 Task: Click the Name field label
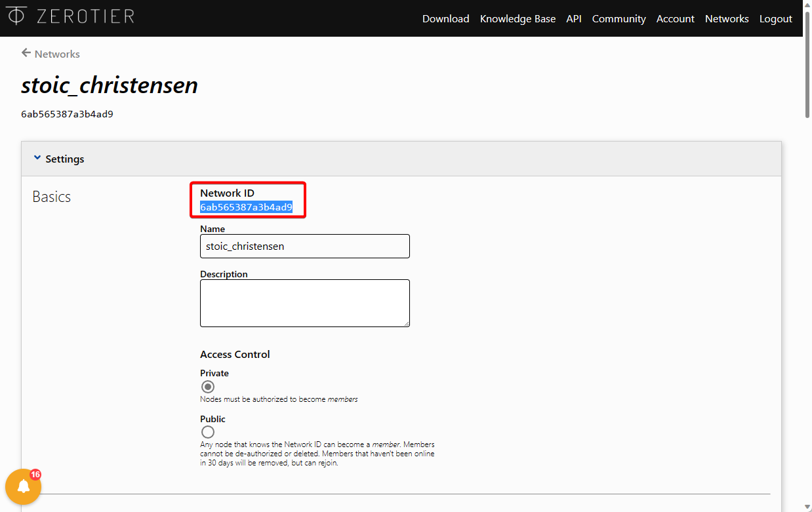(213, 229)
